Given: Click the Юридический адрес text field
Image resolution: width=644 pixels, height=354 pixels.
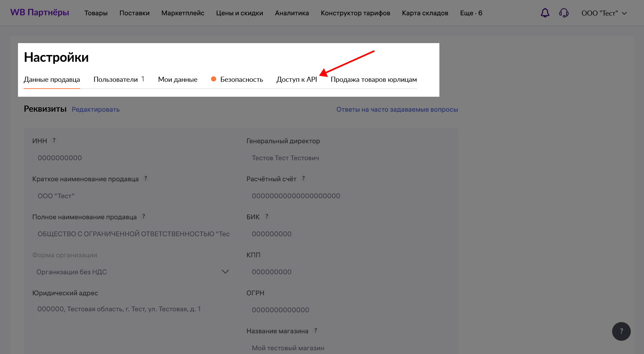Looking at the screenshot, I should point(133,328).
